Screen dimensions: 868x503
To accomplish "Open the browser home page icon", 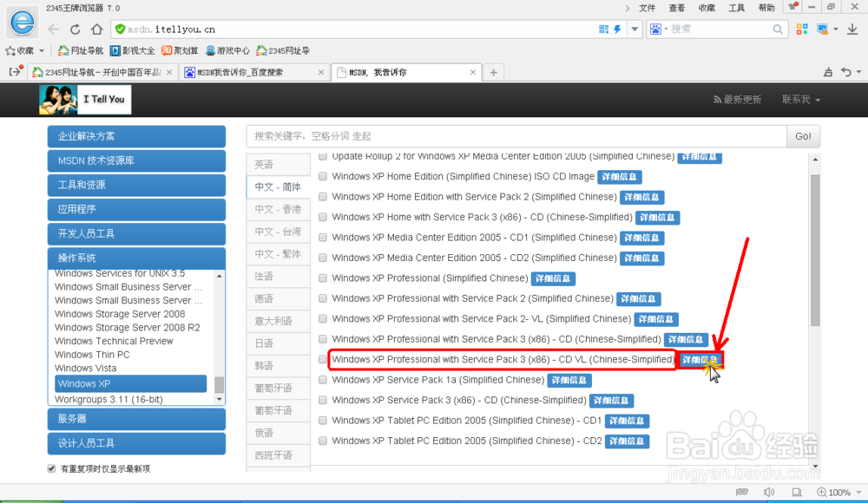I will (x=96, y=28).
